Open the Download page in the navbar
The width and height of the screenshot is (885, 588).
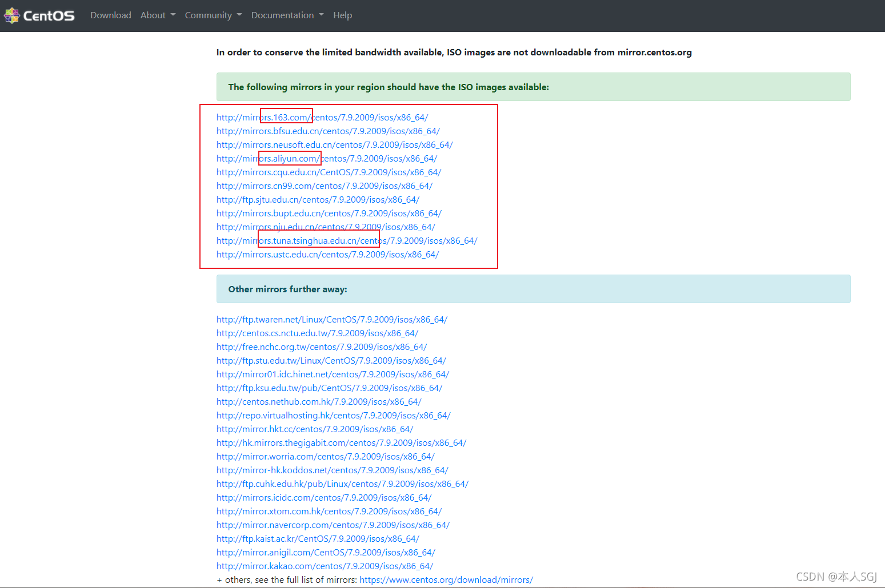click(x=111, y=15)
